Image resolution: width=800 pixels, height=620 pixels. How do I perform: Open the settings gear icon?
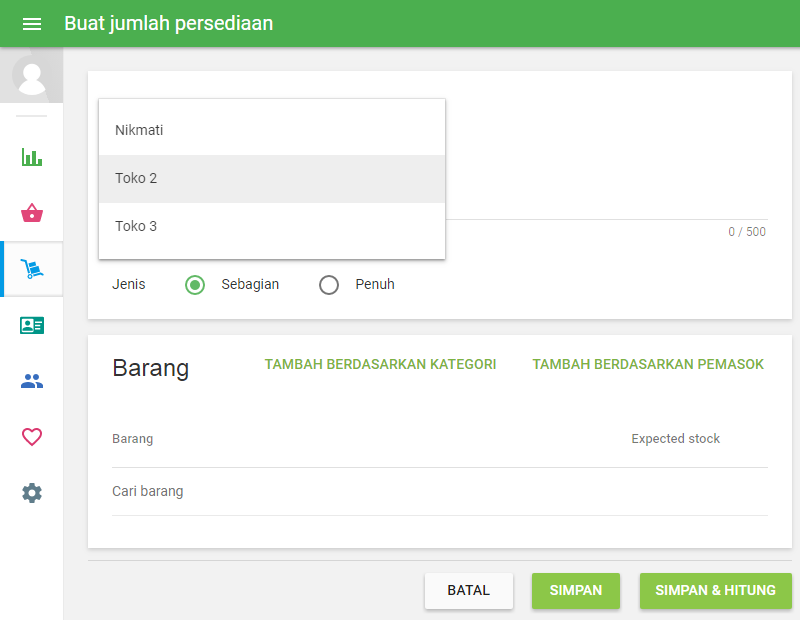pos(31,493)
